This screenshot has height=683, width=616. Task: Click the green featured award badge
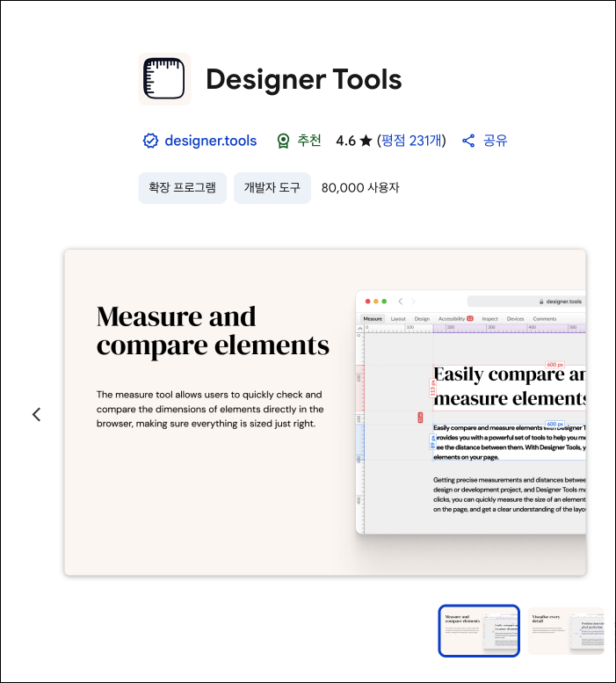(283, 141)
